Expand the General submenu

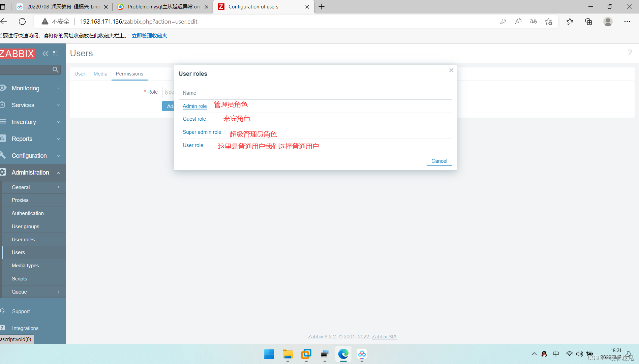34,187
